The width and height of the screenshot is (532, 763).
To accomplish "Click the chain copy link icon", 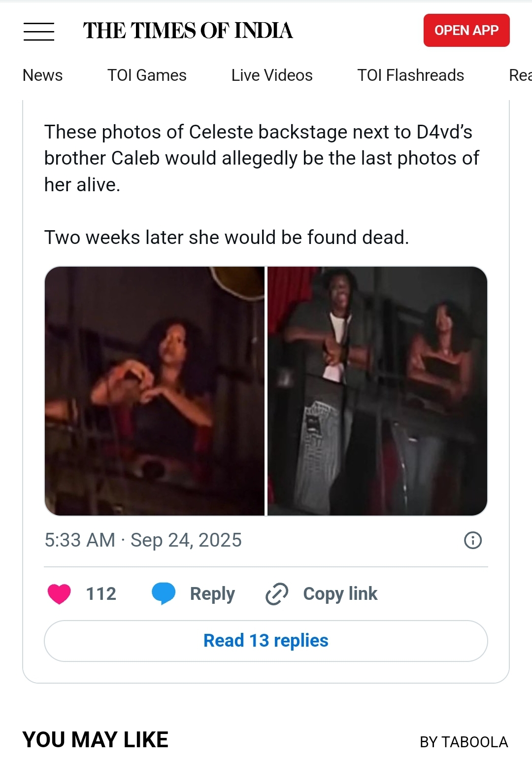I will pyautogui.click(x=277, y=593).
